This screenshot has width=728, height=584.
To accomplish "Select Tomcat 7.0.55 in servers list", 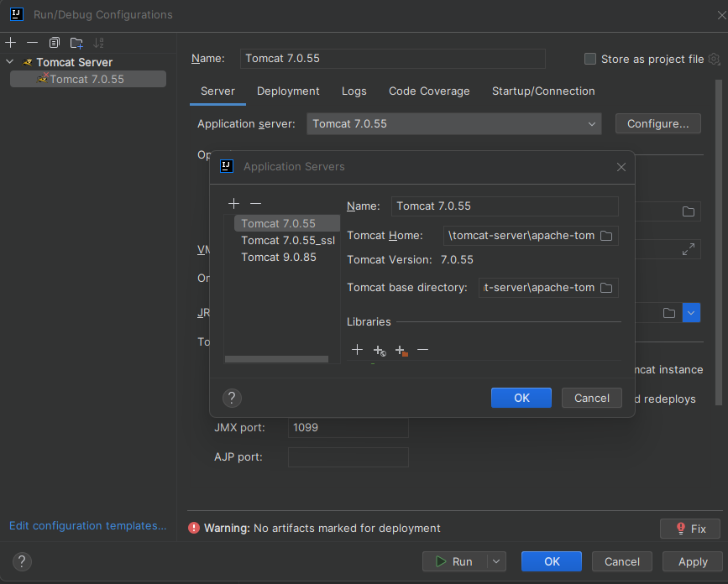I will coord(287,223).
